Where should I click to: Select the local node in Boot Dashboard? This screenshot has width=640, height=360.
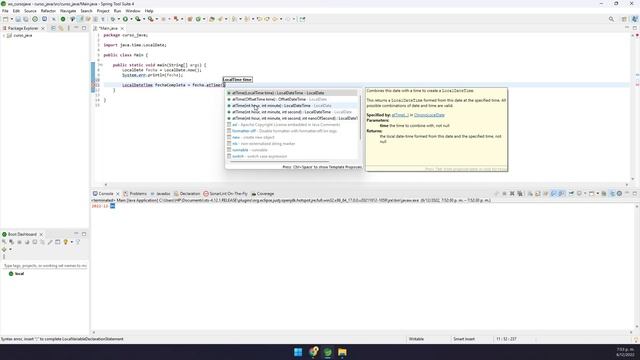[16, 274]
